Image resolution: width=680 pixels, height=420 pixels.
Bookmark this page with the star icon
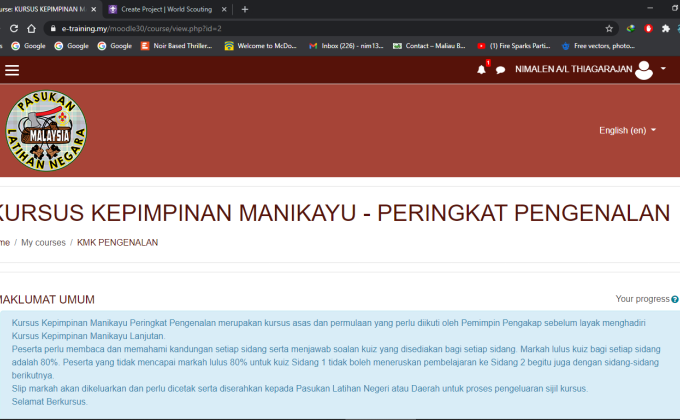tap(609, 29)
